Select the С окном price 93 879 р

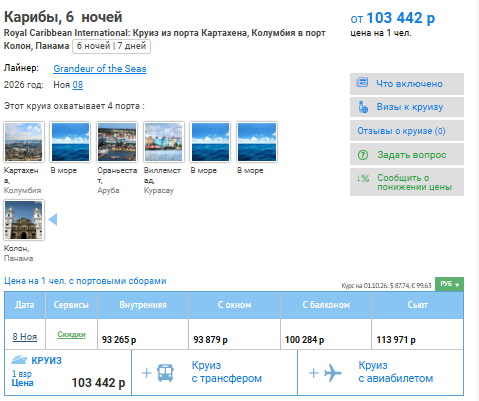210,340
